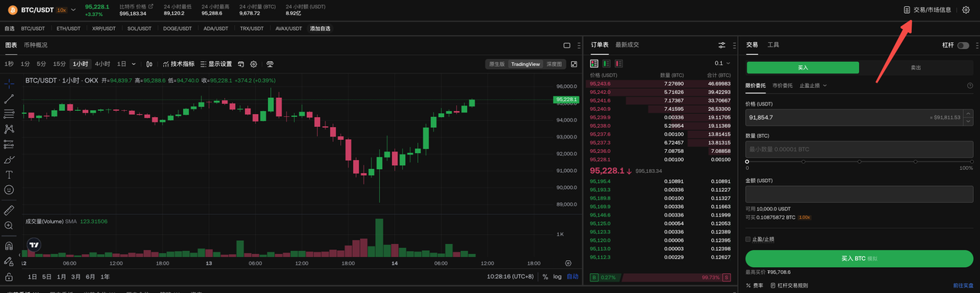The width and height of the screenshot is (980, 293).
Task: Toggle the leverage (杠杆) switch
Action: [962, 45]
